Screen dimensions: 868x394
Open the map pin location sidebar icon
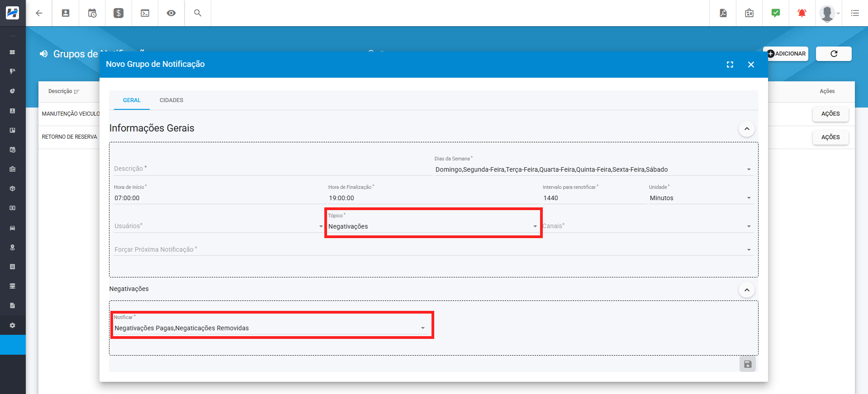coord(13,247)
